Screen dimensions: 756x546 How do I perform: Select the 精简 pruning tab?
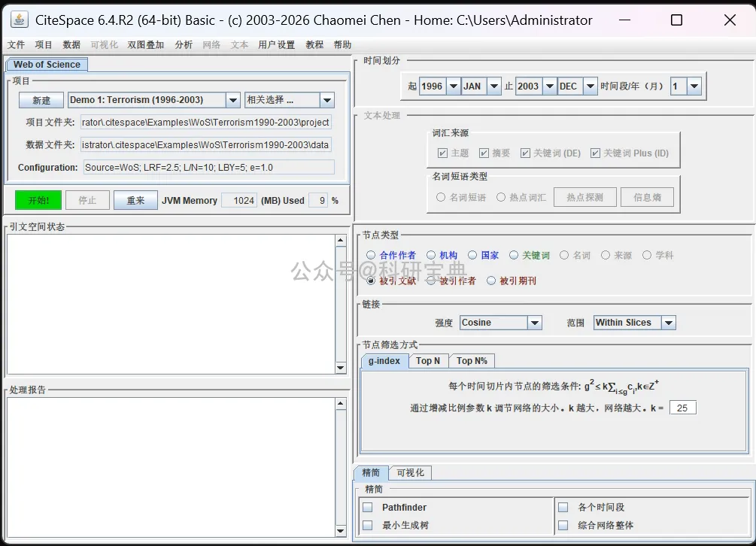point(371,473)
